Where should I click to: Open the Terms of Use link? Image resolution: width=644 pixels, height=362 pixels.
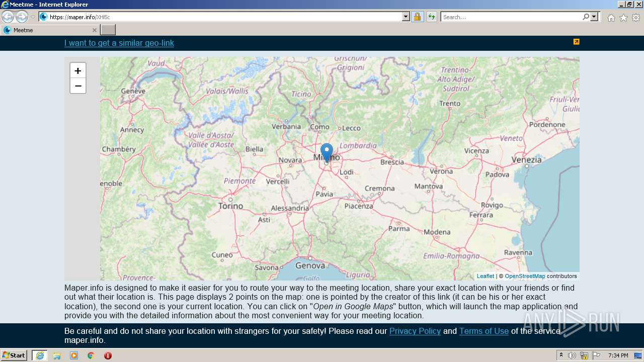tap(484, 331)
